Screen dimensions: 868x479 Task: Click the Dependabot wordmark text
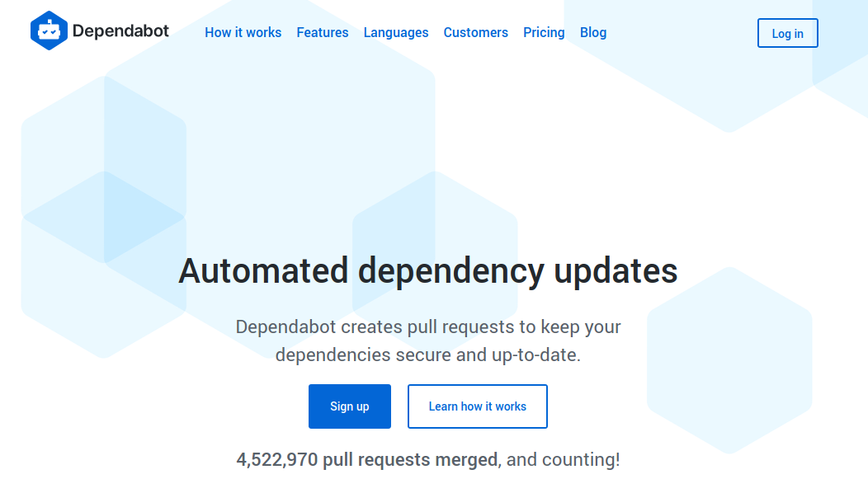120,31
